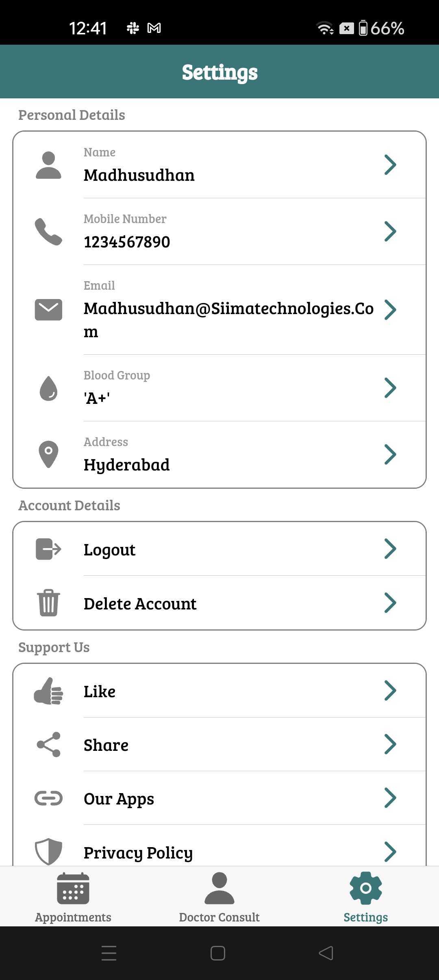Tap the blood drop icon

click(48, 388)
